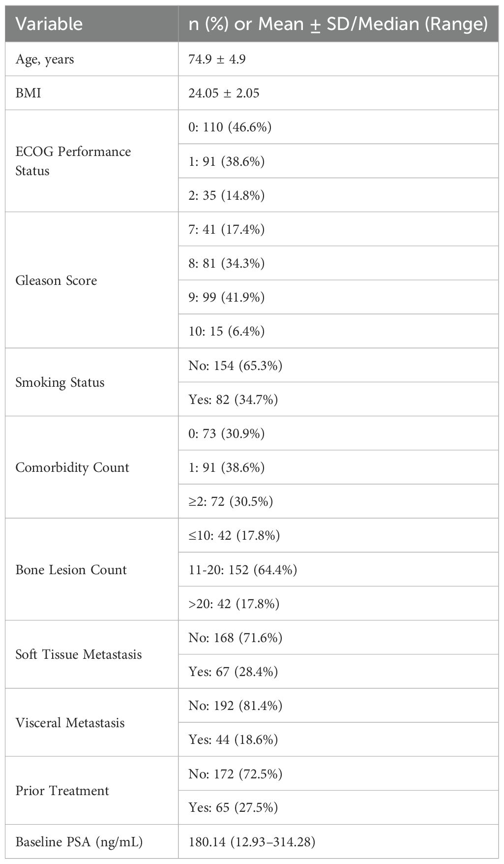The width and height of the screenshot is (504, 864).
Task: Select the Age, years row label
Action: point(45,60)
